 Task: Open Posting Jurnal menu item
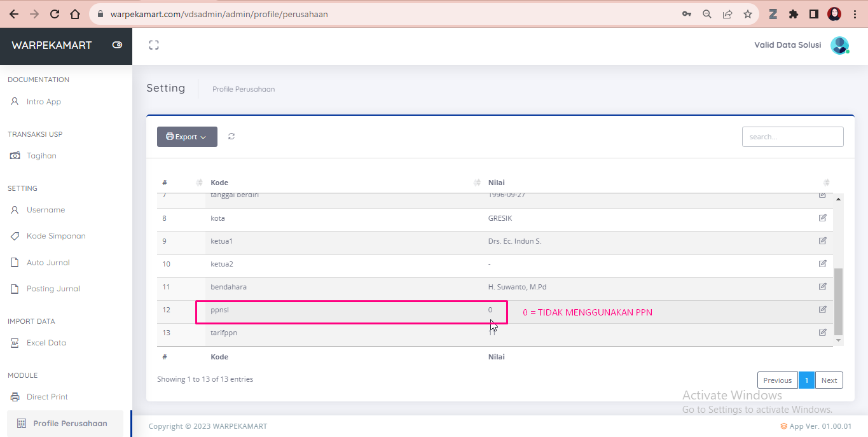click(x=53, y=289)
